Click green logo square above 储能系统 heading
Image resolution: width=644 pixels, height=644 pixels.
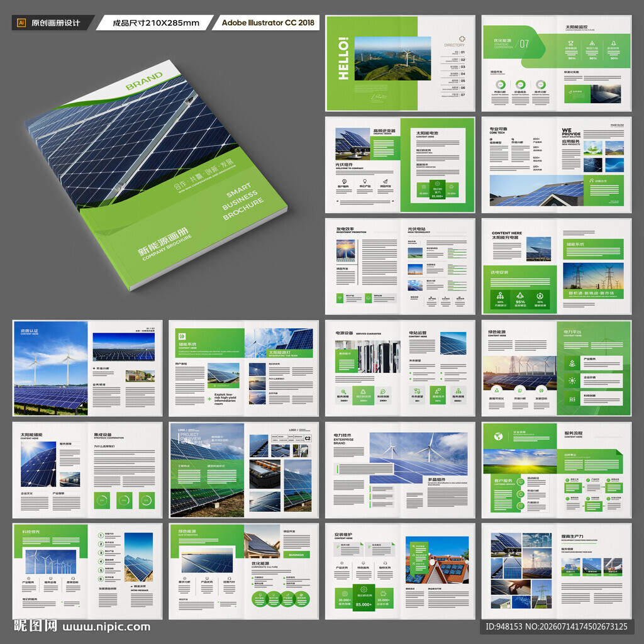tap(182, 336)
